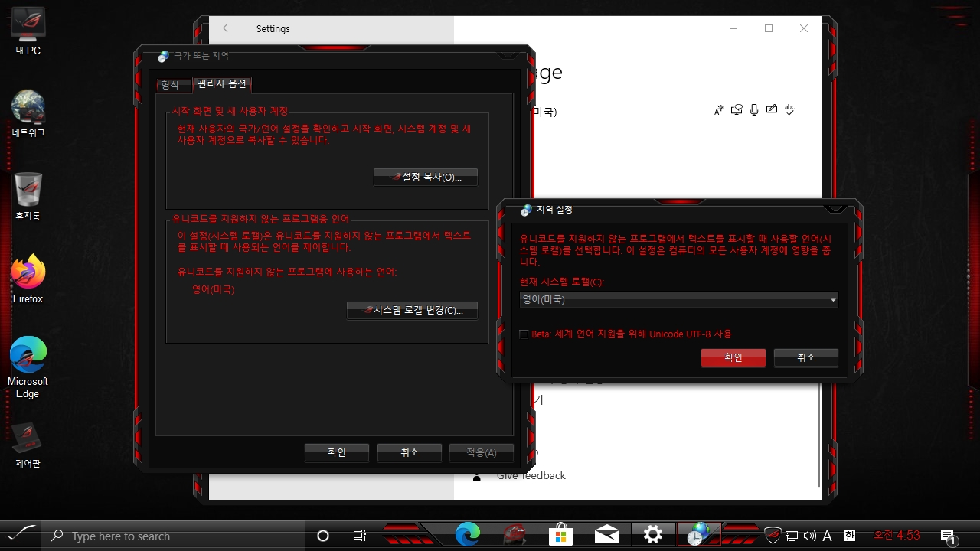Image resolution: width=980 pixels, height=551 pixels.
Task: Confirm with 확인 in 지역 설정 dialog
Action: tap(733, 357)
